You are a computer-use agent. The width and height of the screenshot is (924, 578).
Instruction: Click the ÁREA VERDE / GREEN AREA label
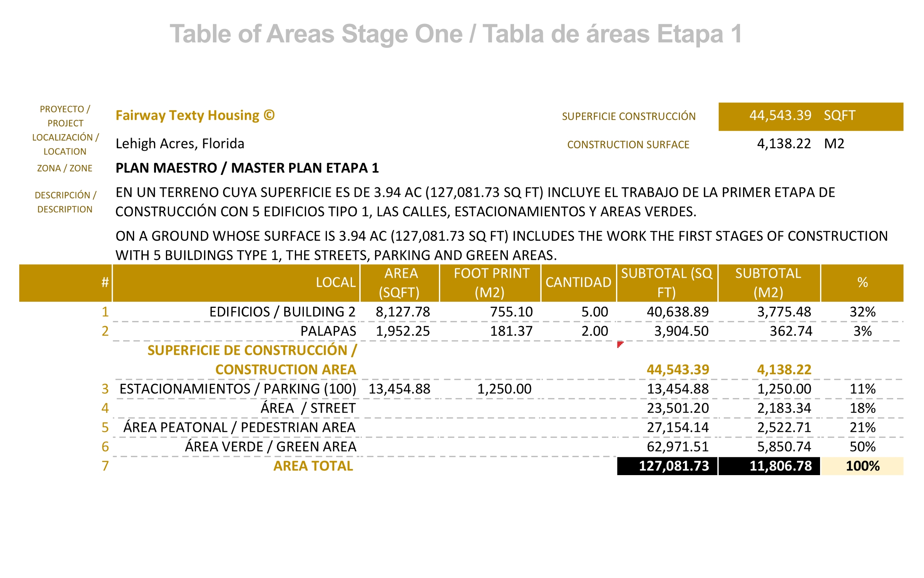[x=270, y=447]
